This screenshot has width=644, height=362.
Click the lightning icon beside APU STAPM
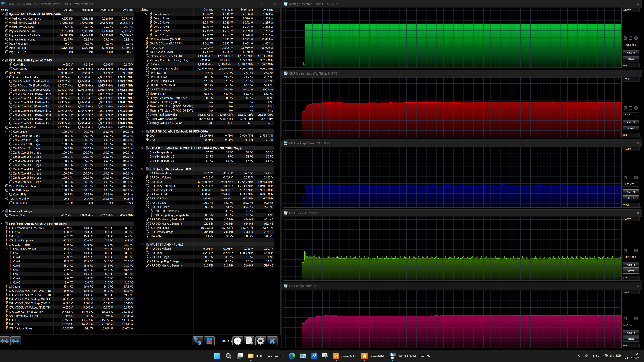147,48
